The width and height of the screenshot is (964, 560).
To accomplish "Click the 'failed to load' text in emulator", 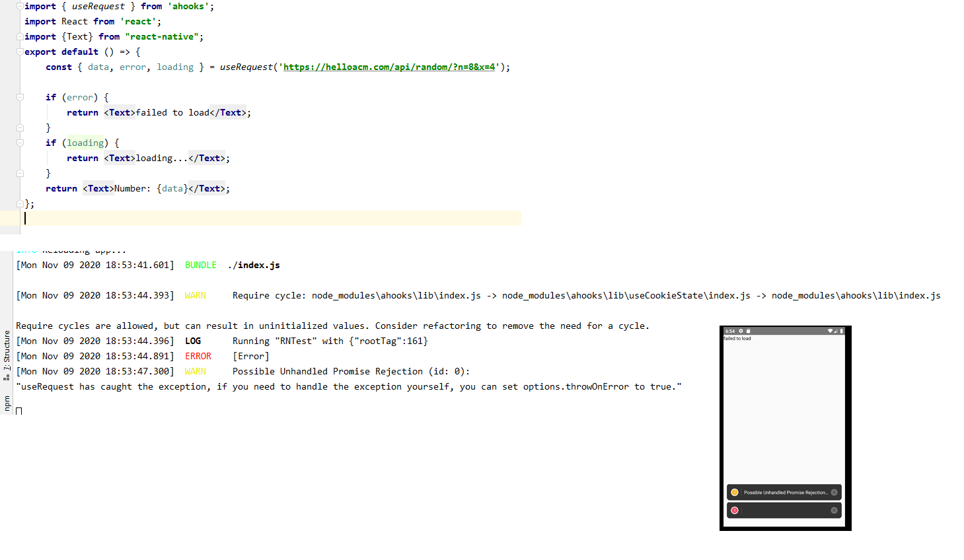I will 737,339.
